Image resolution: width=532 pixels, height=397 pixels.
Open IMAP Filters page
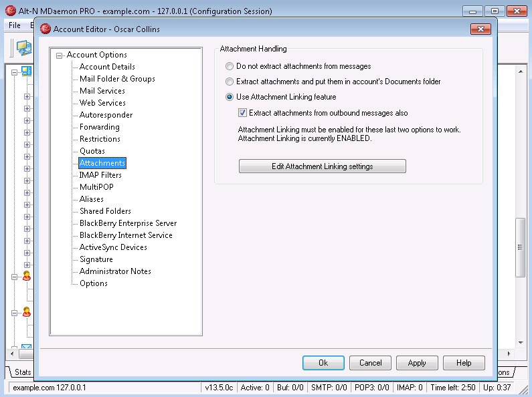[100, 175]
